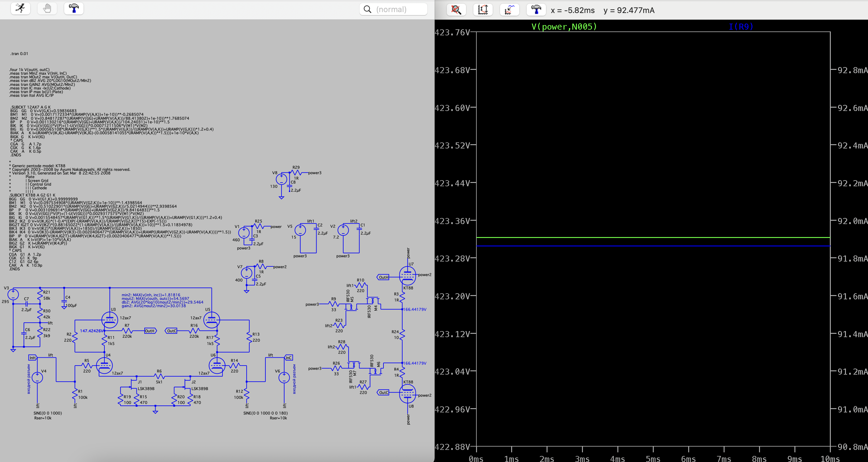868x462 pixels.
Task: Click the time axis at 5ms
Action: (x=653, y=458)
